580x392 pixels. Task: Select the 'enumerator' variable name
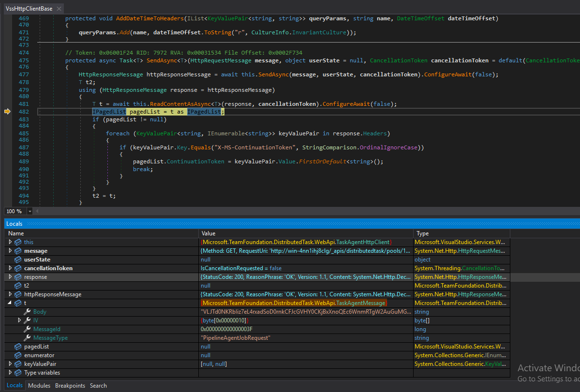point(39,355)
